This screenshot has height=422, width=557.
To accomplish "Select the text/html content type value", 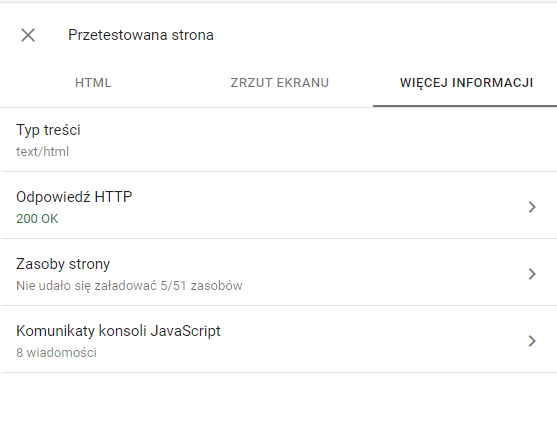I will pos(42,152).
